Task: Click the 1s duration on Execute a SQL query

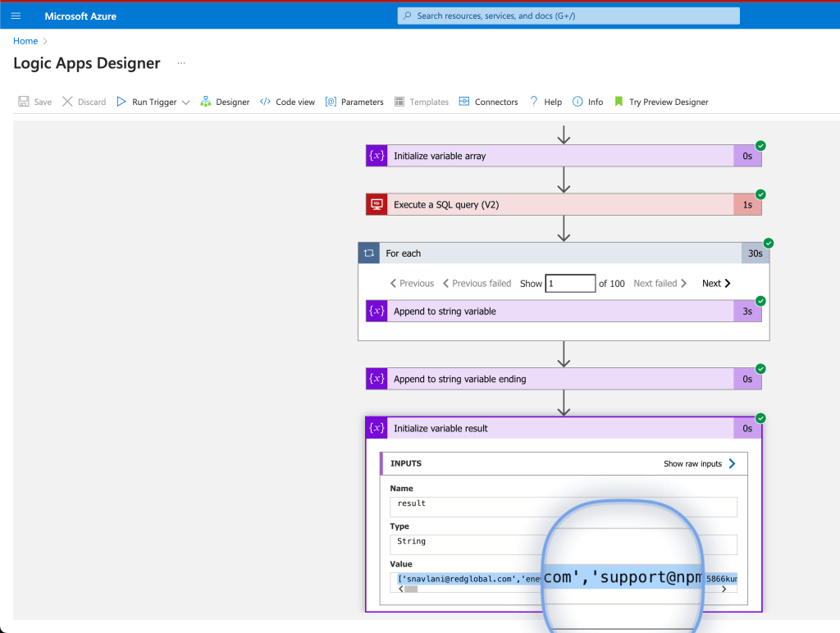Action: coord(747,204)
